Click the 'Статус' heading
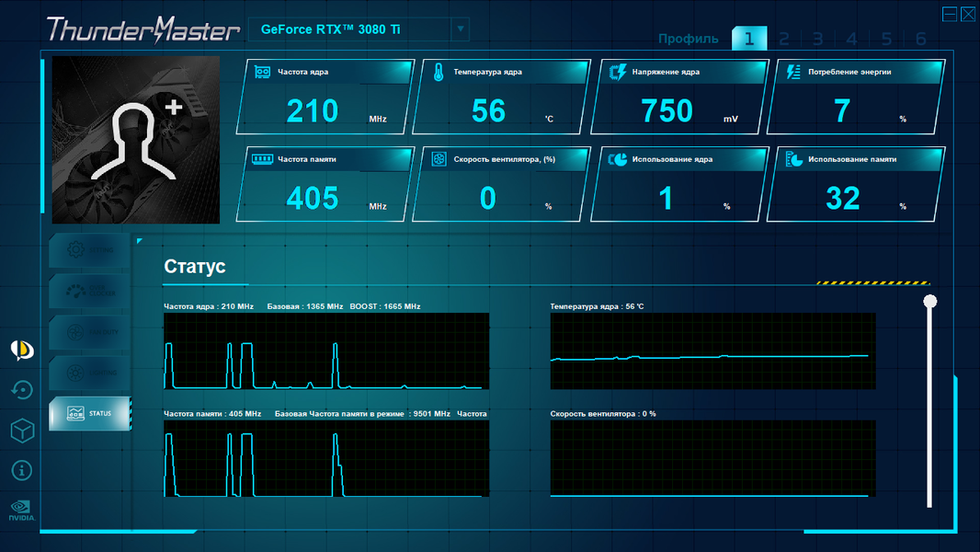 [x=194, y=266]
